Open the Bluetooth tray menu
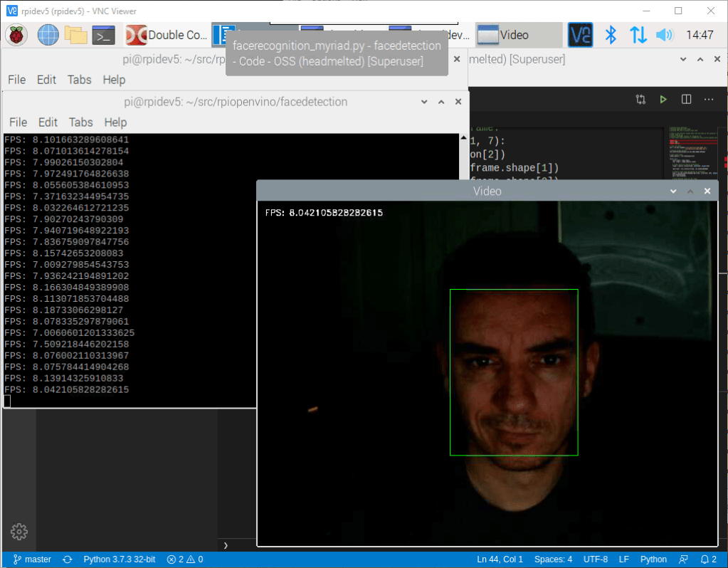The width and height of the screenshot is (728, 568). point(610,34)
